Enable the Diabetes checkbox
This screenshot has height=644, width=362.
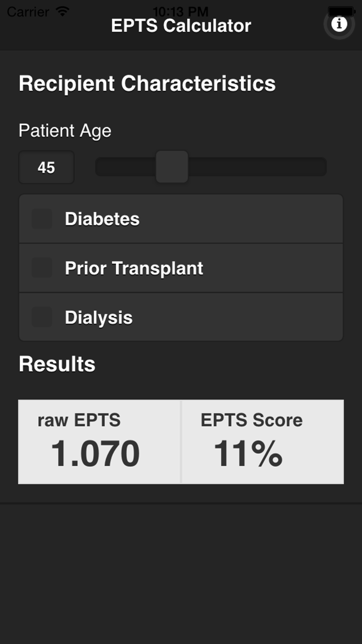pyautogui.click(x=42, y=219)
